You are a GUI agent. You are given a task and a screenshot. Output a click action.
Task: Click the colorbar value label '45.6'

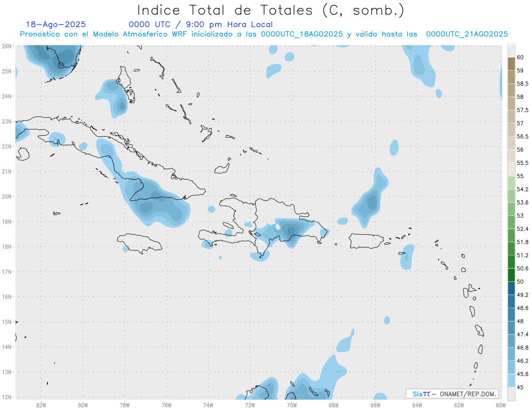[x=523, y=374]
